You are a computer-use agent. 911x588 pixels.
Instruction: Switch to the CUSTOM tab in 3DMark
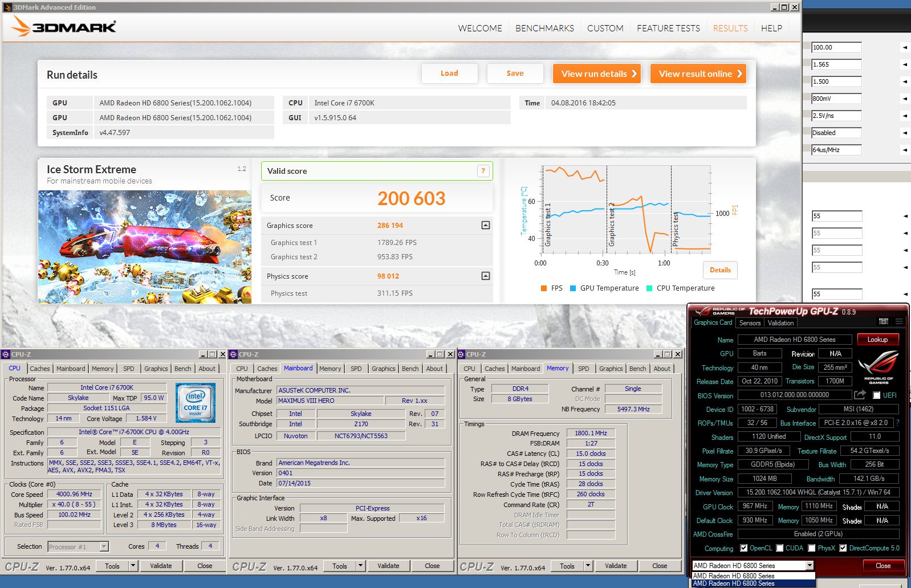coord(605,28)
